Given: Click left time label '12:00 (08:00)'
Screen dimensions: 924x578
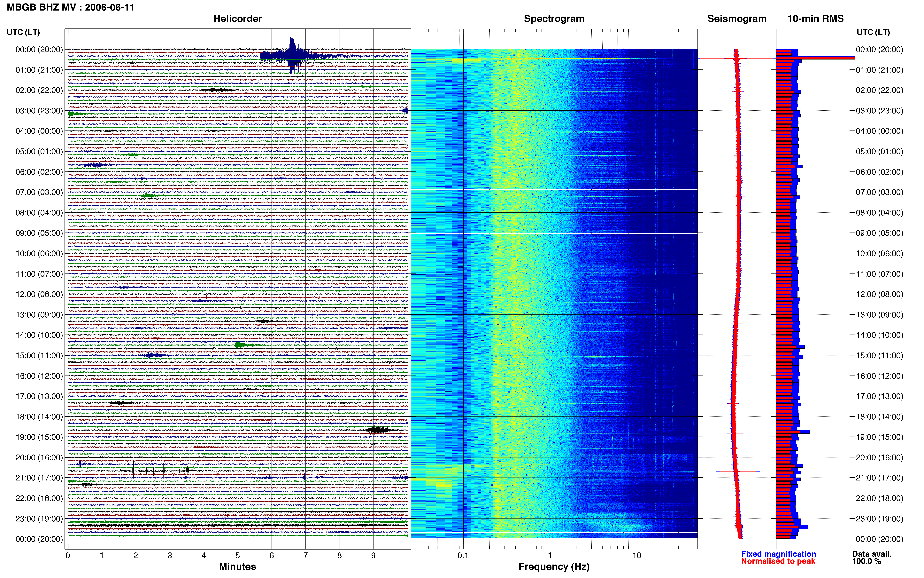Looking at the screenshot, I should pyautogui.click(x=39, y=294).
